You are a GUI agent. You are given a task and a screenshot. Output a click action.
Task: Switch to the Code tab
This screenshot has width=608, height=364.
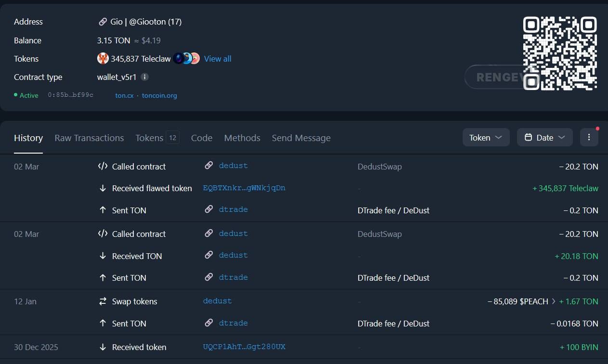[202, 138]
